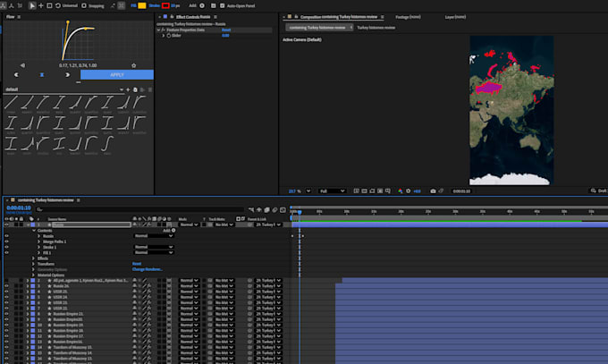Click the yellow Fill color swatch

click(x=142, y=6)
